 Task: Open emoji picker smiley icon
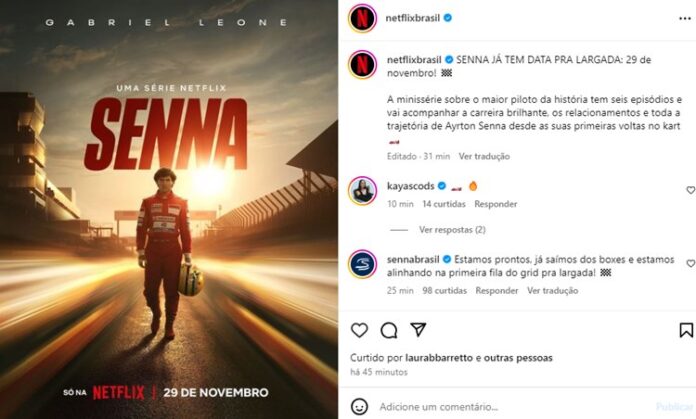click(359, 407)
